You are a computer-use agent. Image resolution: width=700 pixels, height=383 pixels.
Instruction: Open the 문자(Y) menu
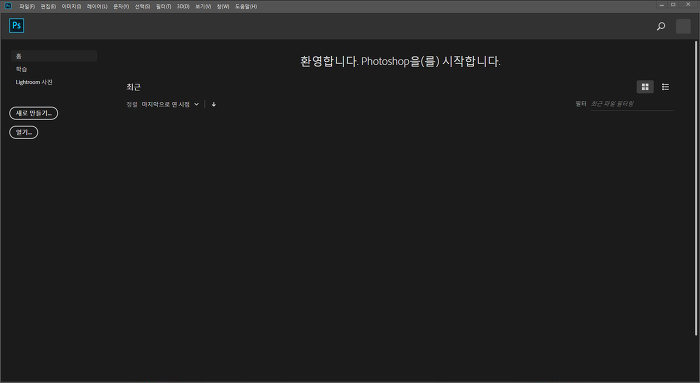[x=121, y=7]
